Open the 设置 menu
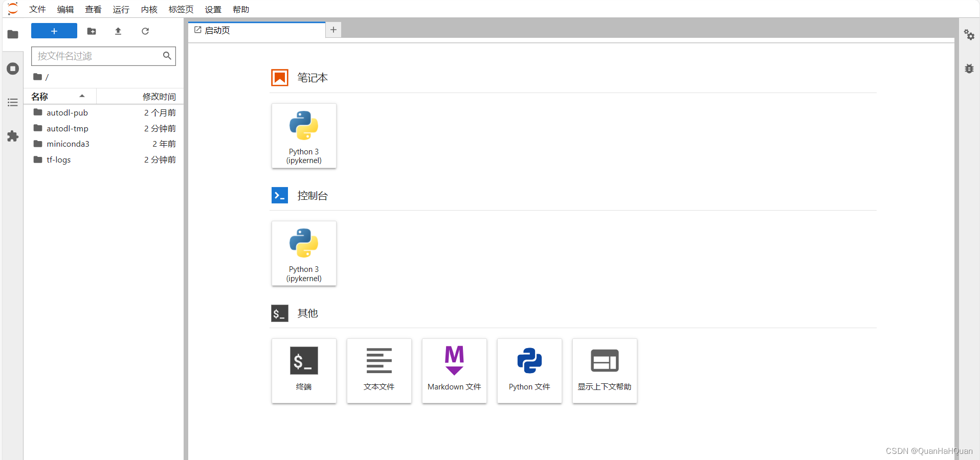This screenshot has height=460, width=980. (x=213, y=9)
